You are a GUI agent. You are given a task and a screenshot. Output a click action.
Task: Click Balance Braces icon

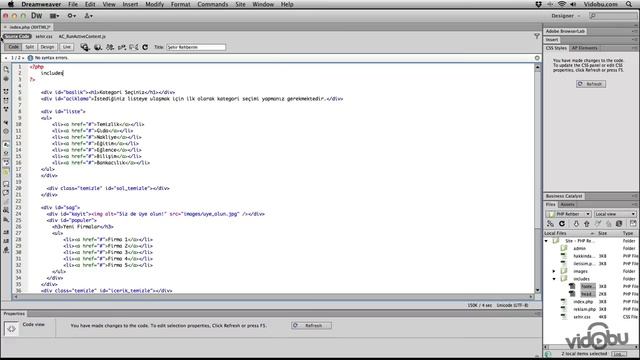point(6,131)
